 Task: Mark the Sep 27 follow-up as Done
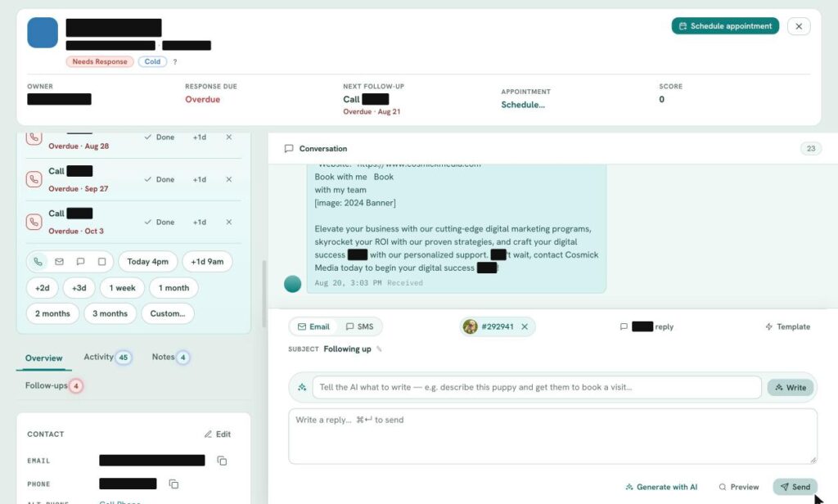pos(160,179)
